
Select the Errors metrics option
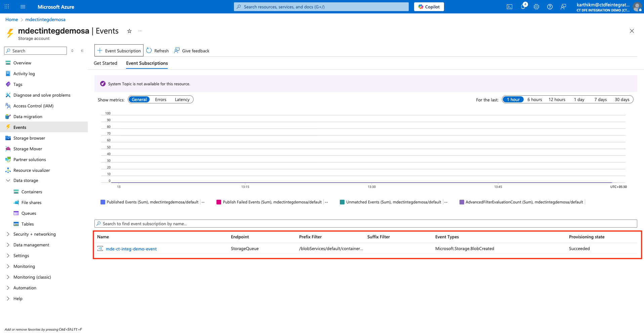[x=161, y=100]
